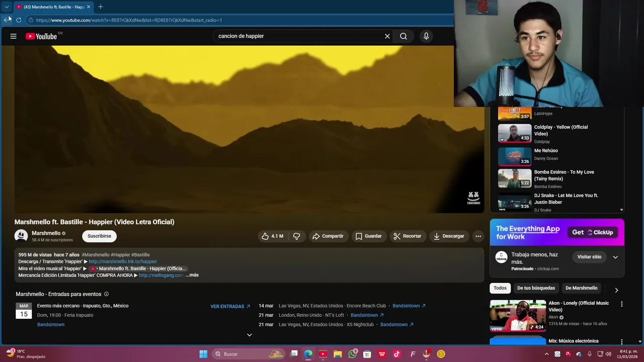Click Visitar sitio on the ad
Viewport: 644px width, 362px height.
(x=589, y=257)
